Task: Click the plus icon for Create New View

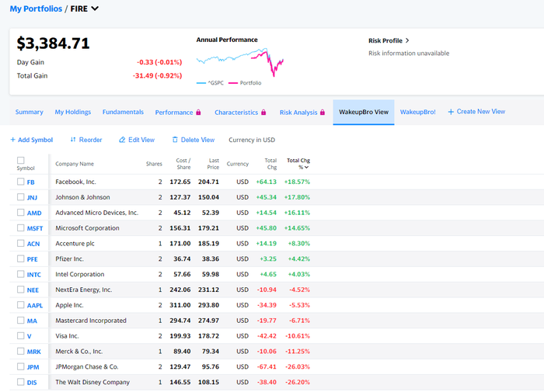Action: click(451, 112)
